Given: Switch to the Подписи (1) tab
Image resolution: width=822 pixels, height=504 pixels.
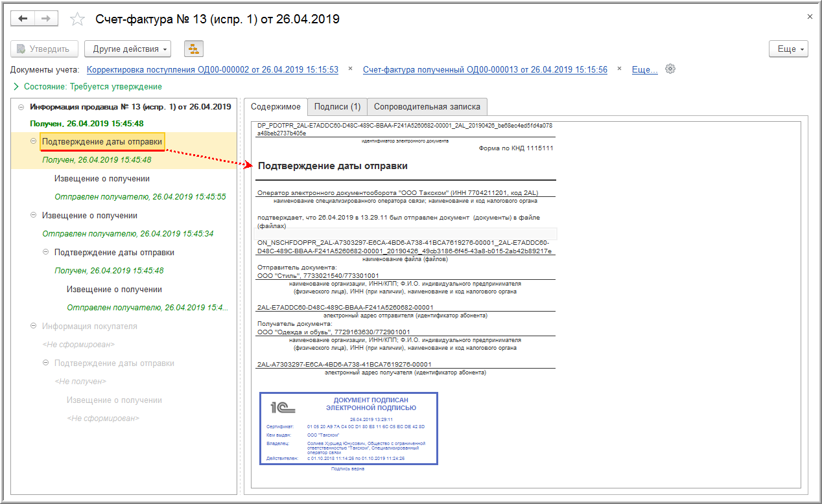Looking at the screenshot, I should point(337,106).
